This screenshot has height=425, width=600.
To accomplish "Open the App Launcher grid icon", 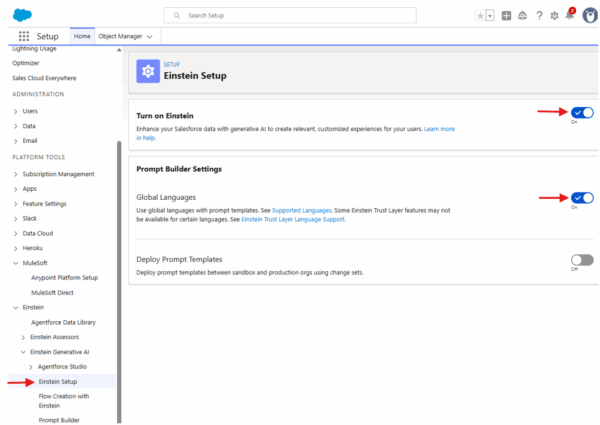I will [x=24, y=36].
